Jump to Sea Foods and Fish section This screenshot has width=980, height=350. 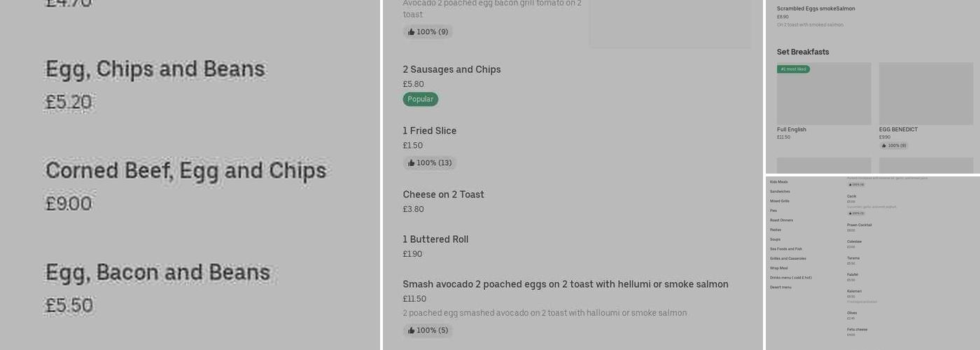click(x=785, y=249)
